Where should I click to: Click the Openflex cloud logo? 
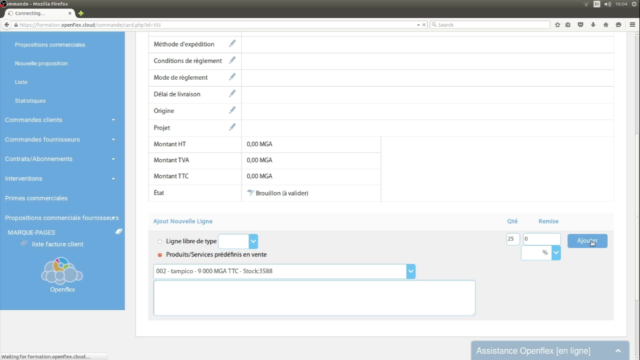(x=62, y=271)
